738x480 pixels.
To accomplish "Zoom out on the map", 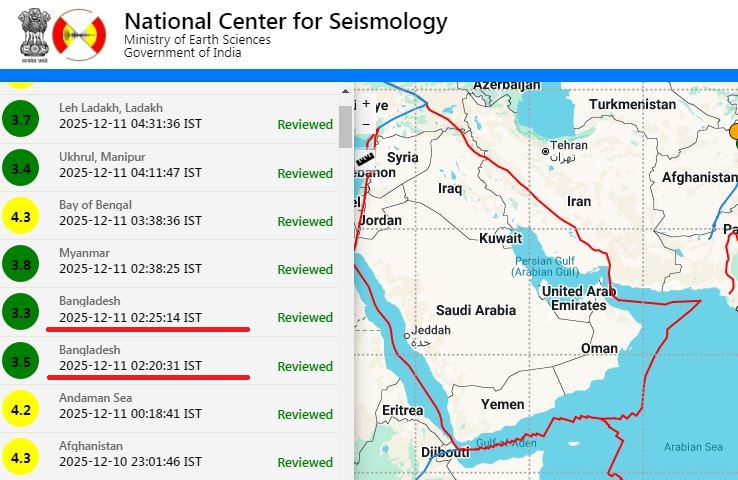I will click(366, 123).
